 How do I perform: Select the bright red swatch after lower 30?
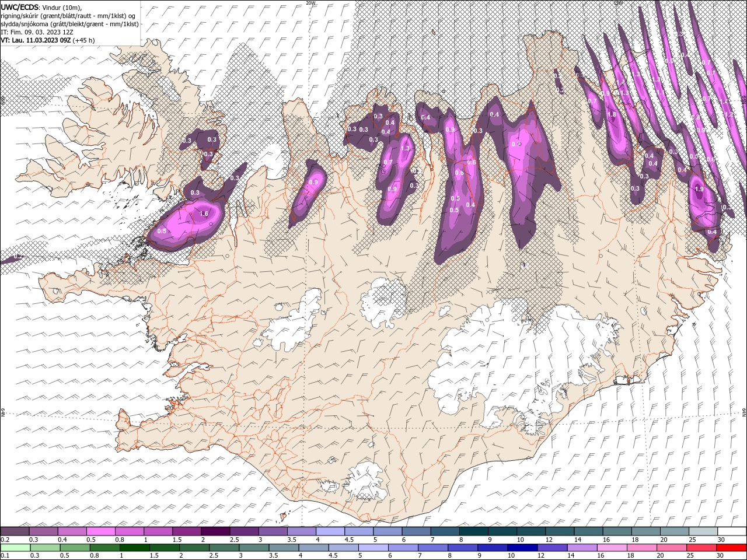click(731, 548)
